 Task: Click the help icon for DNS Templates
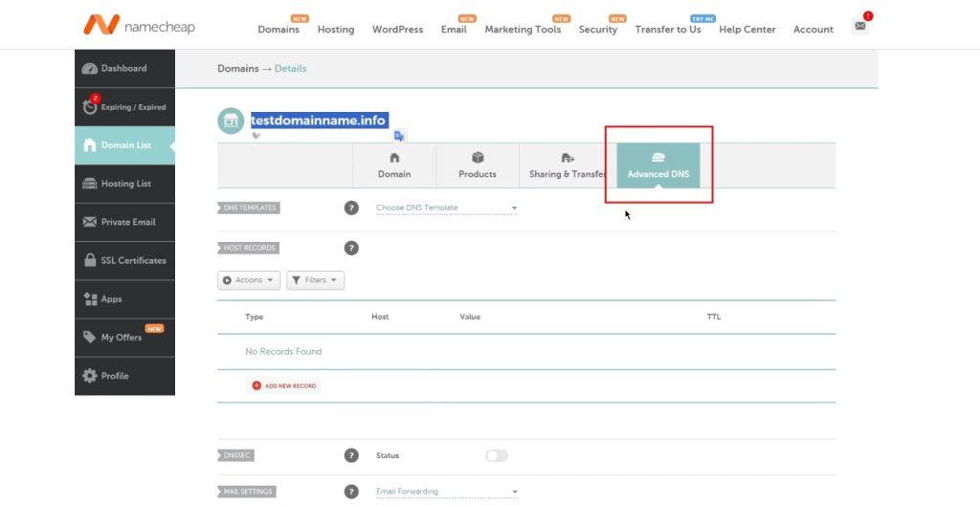click(352, 209)
